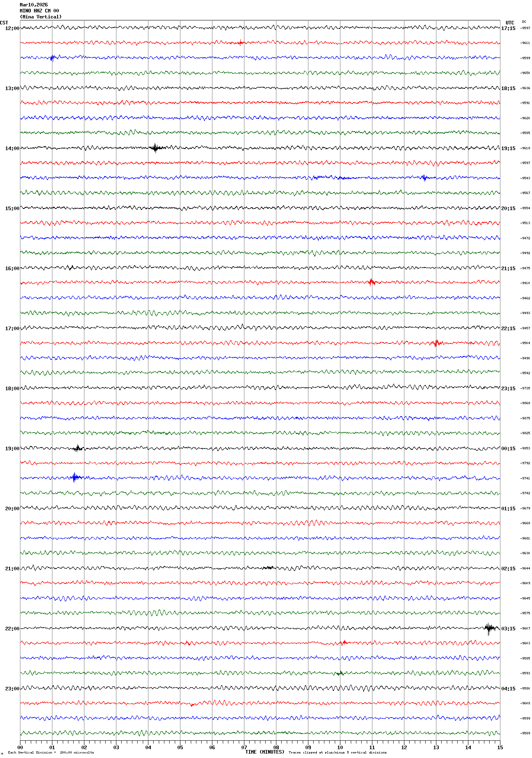Select the blue trace burst below 19:00

click(x=75, y=477)
